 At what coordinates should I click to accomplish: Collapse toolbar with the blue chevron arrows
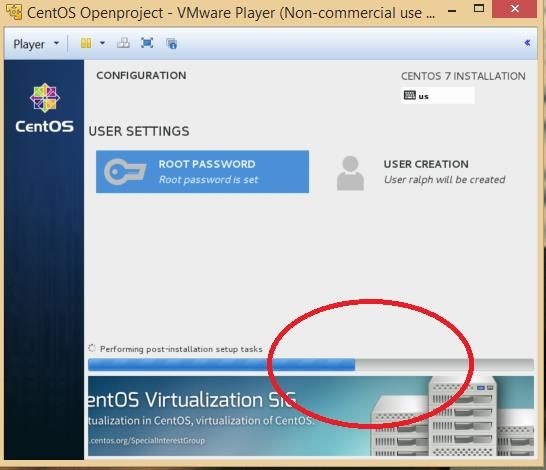(x=527, y=43)
